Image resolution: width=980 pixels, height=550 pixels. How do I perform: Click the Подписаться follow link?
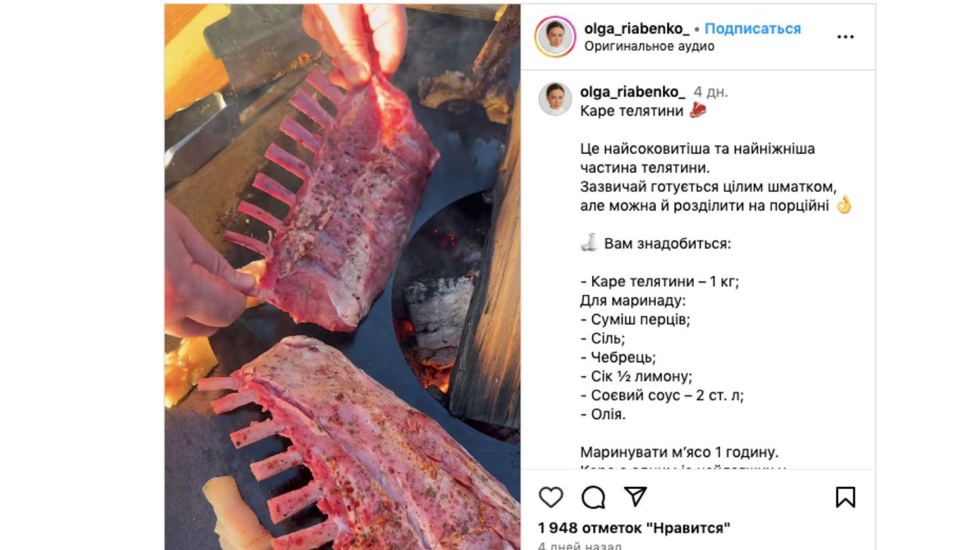(x=753, y=29)
